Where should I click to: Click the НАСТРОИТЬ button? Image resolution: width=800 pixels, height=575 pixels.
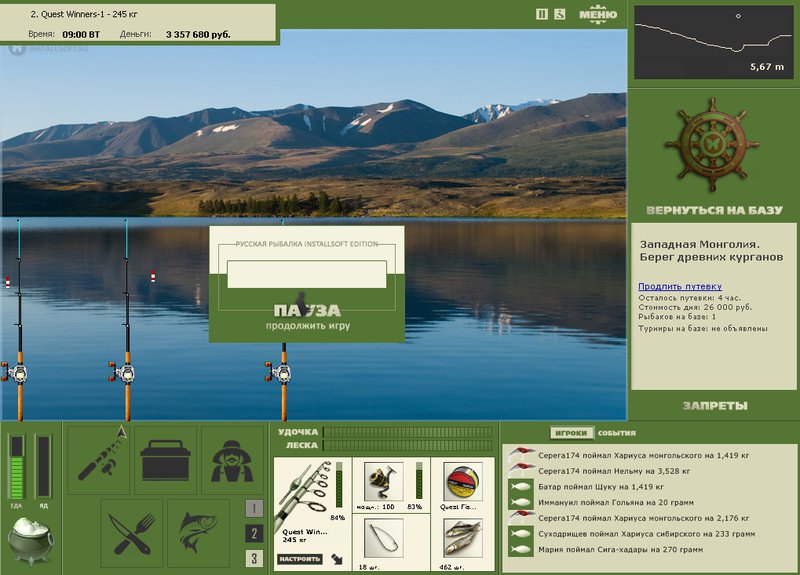click(x=300, y=559)
